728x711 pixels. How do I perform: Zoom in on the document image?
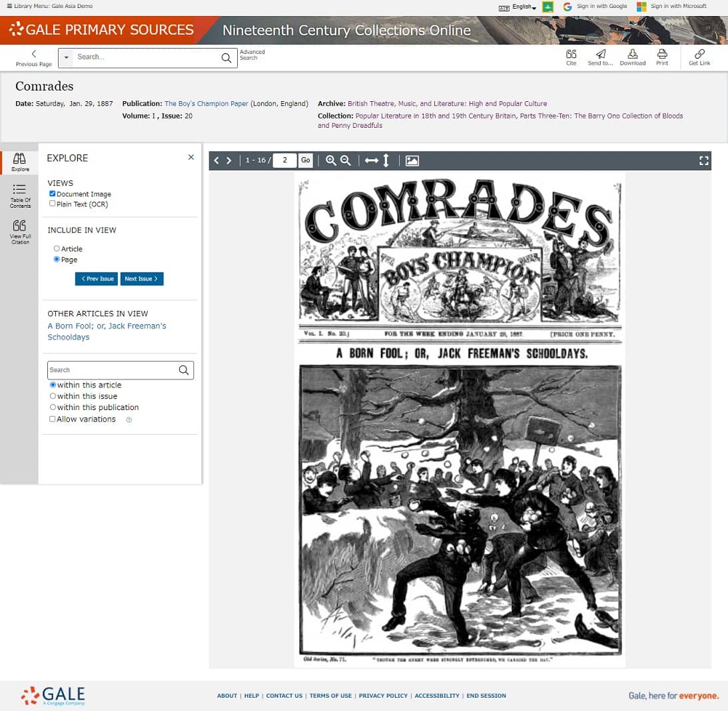tap(330, 160)
